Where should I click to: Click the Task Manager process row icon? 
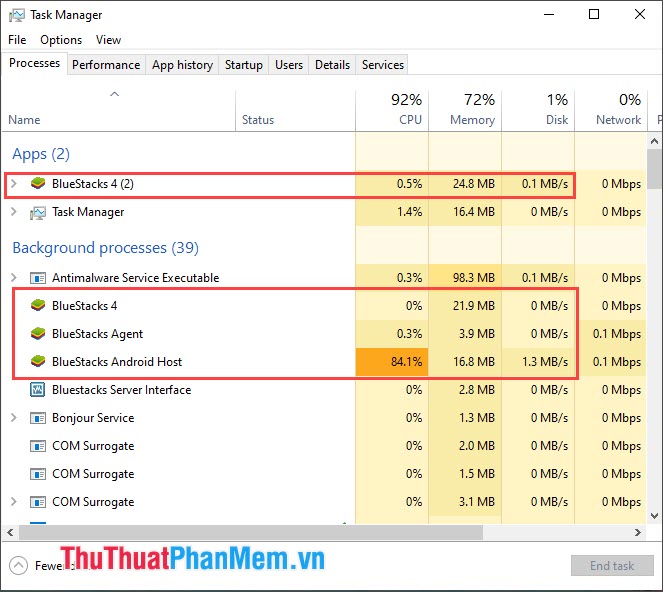pos(38,212)
